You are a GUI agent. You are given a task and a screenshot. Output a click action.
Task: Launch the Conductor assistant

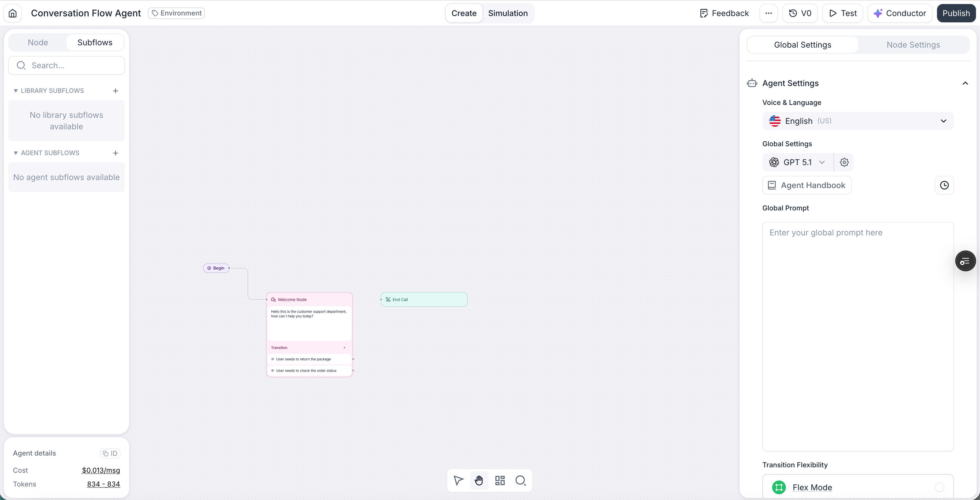[x=900, y=13]
